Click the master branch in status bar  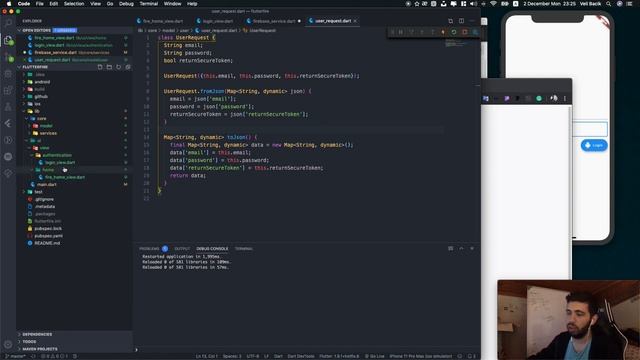point(15,356)
